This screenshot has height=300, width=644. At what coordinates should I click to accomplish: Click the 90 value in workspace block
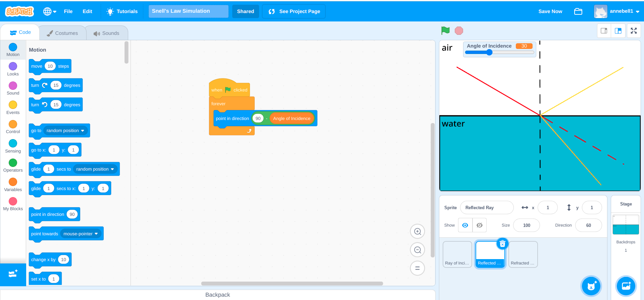(258, 118)
